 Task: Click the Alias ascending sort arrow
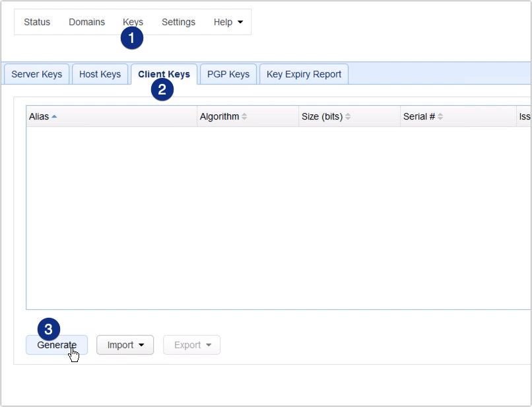54,117
